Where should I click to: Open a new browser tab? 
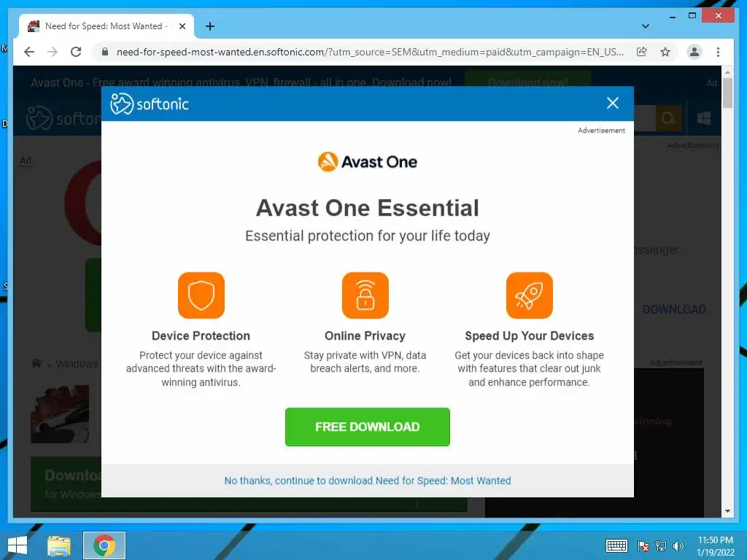tap(210, 26)
